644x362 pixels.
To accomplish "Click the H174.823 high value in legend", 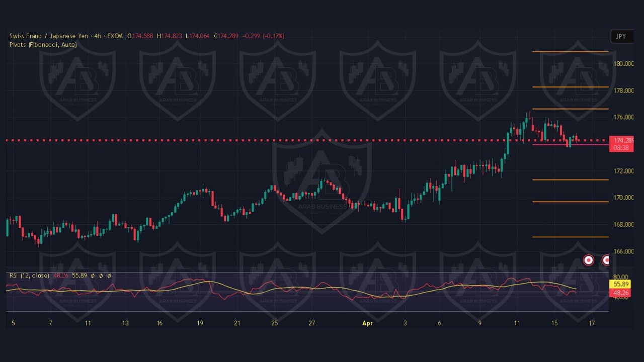I will pyautogui.click(x=169, y=36).
